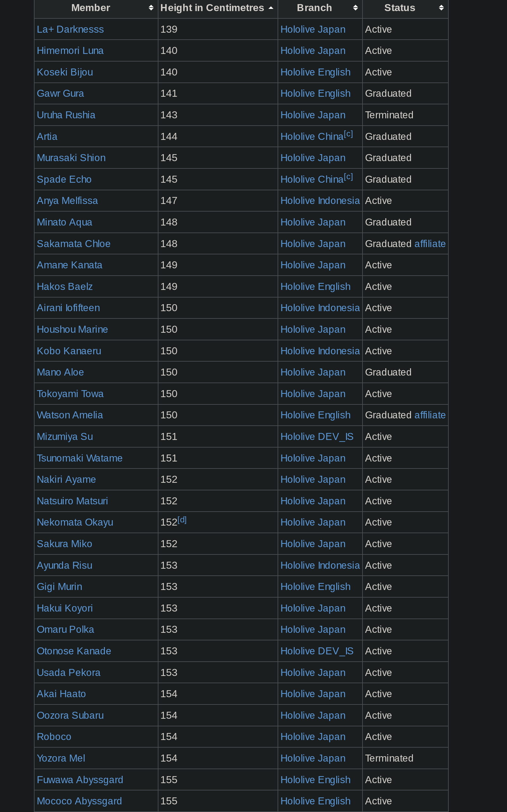Open the Kobo Kanaeru article

pyautogui.click(x=69, y=351)
